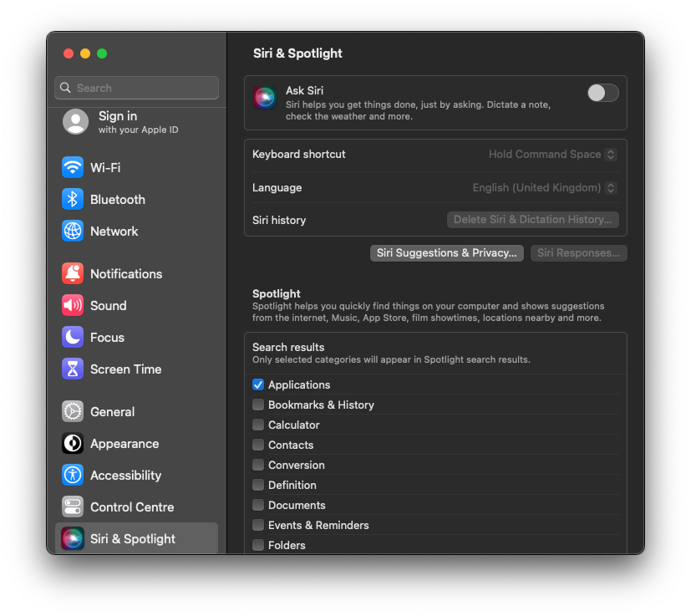Click the Network globe icon
Screen dimensions: 691x616
pyautogui.click(x=73, y=231)
